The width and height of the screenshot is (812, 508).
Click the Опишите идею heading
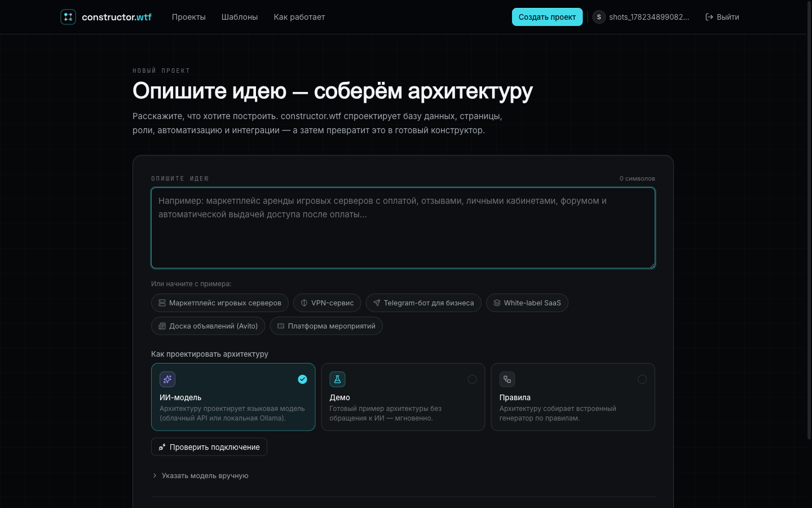[x=333, y=90]
